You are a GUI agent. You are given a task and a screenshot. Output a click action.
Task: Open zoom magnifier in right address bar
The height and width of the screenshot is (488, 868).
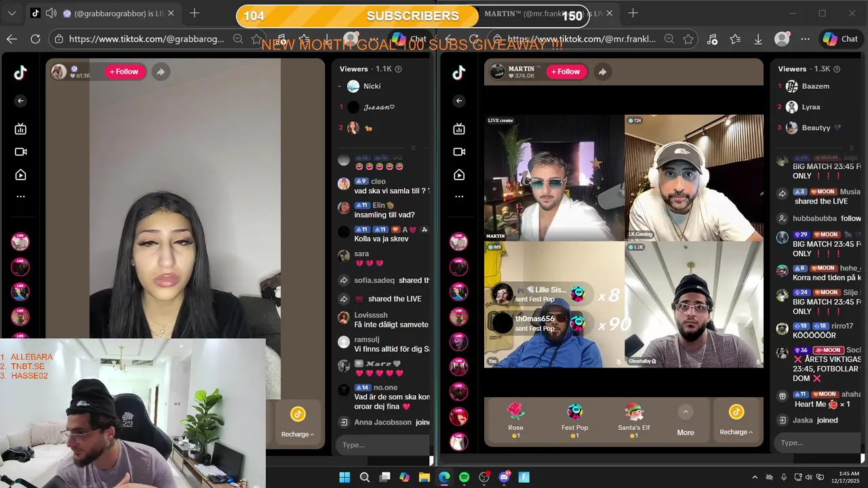tap(669, 39)
